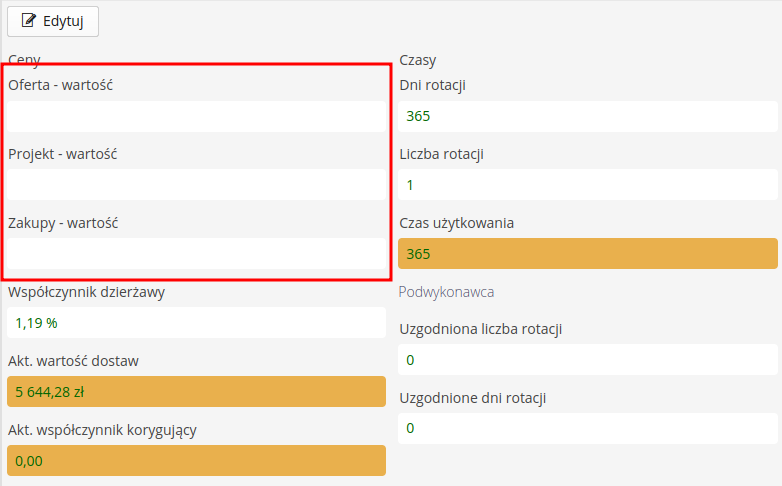
Task: Focus the empty Oferta - wartość field
Action: pyautogui.click(x=196, y=116)
